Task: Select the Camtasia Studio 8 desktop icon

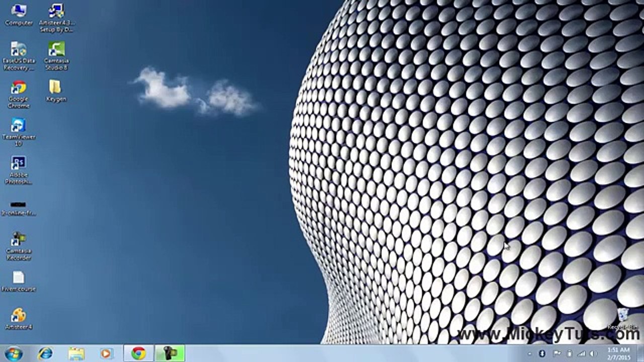Action: (x=56, y=56)
